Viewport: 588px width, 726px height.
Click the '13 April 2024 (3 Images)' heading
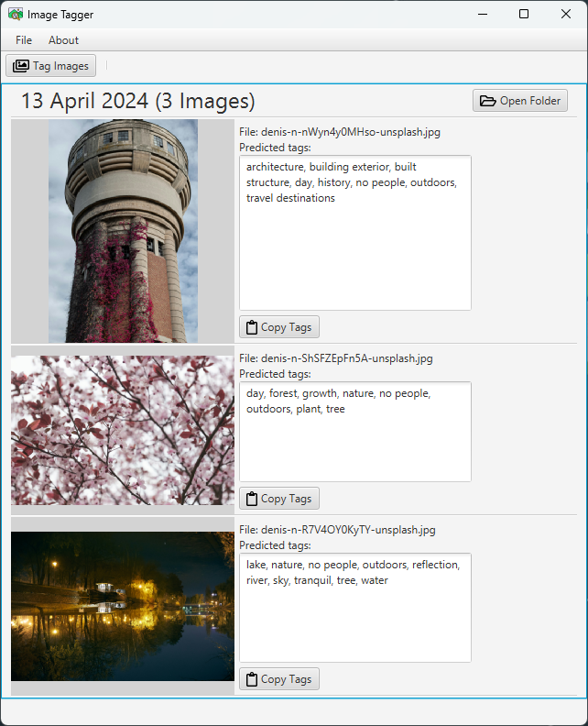pos(138,101)
